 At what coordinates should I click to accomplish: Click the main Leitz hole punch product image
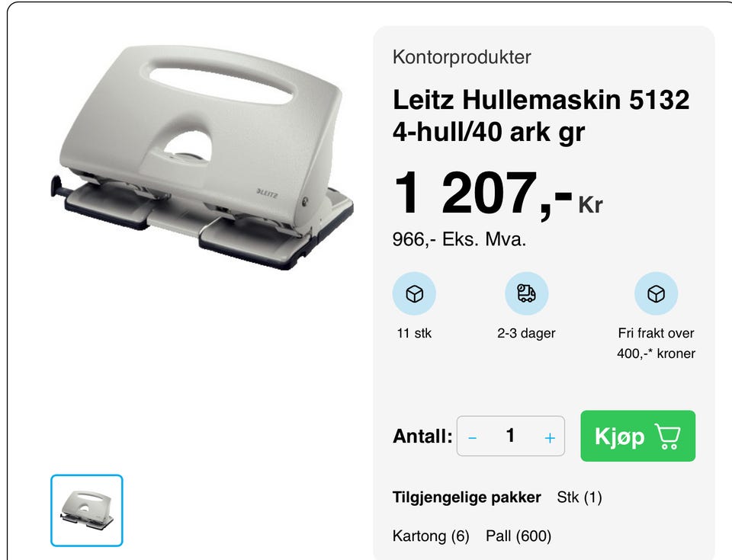(201, 158)
